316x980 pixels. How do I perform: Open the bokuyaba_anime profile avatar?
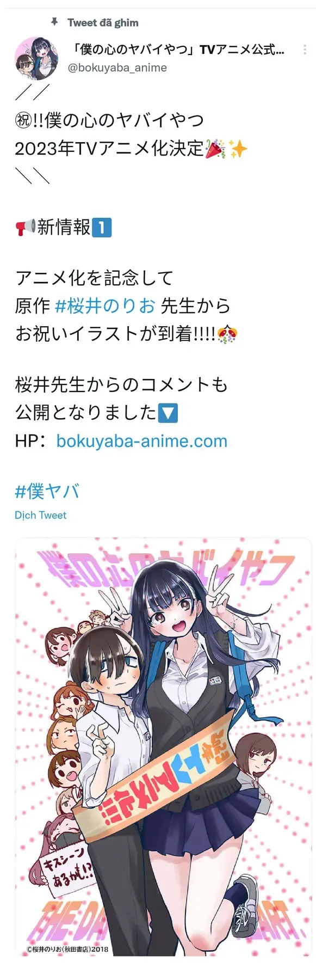[x=36, y=58]
